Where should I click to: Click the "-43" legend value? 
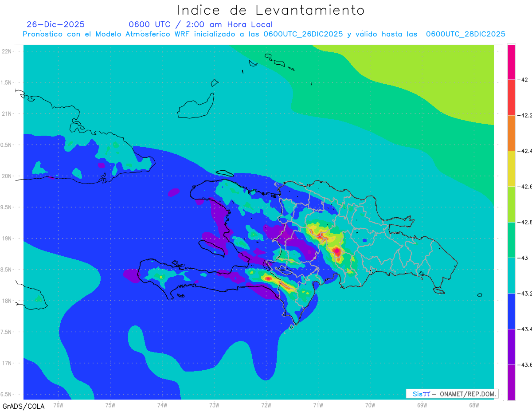524,258
